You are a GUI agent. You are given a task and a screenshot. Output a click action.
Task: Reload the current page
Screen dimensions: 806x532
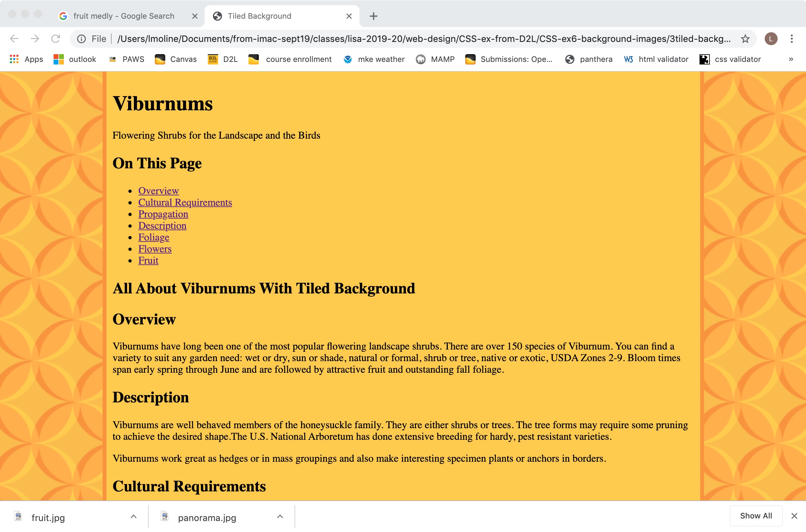pyautogui.click(x=56, y=39)
